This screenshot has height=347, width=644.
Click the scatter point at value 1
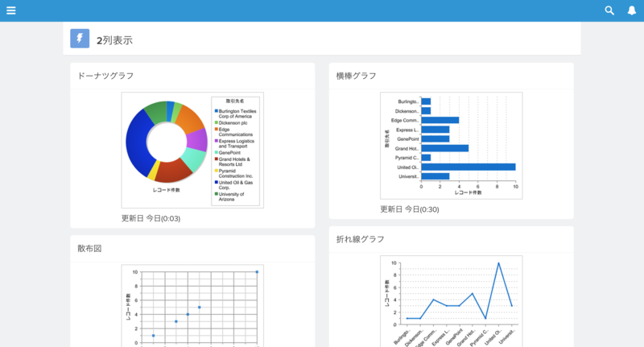pos(153,336)
